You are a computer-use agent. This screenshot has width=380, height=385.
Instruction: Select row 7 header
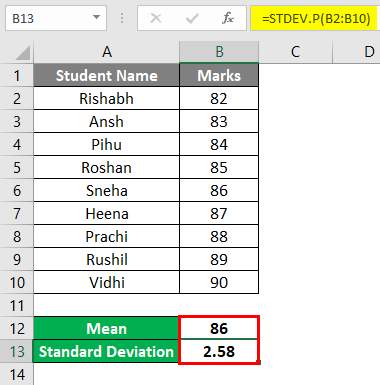[17, 214]
